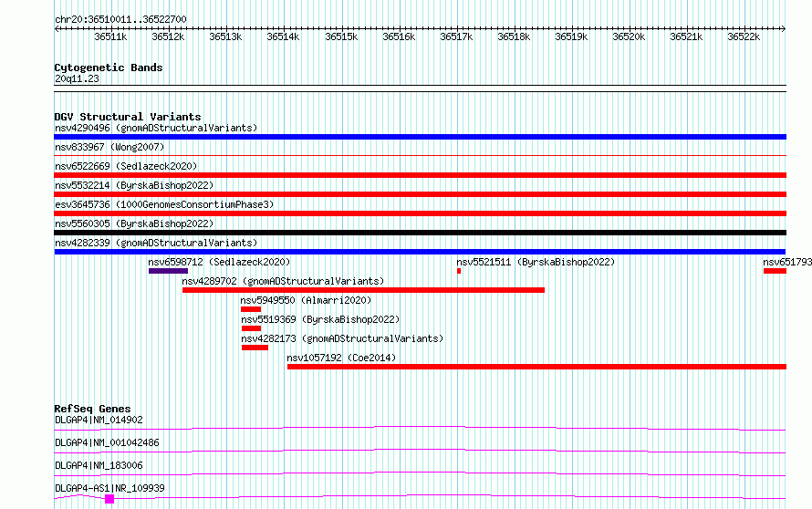Viewport: 812px width, 509px height.
Task: Select nsv1057192 (Coe2014) label
Action: click(341, 358)
